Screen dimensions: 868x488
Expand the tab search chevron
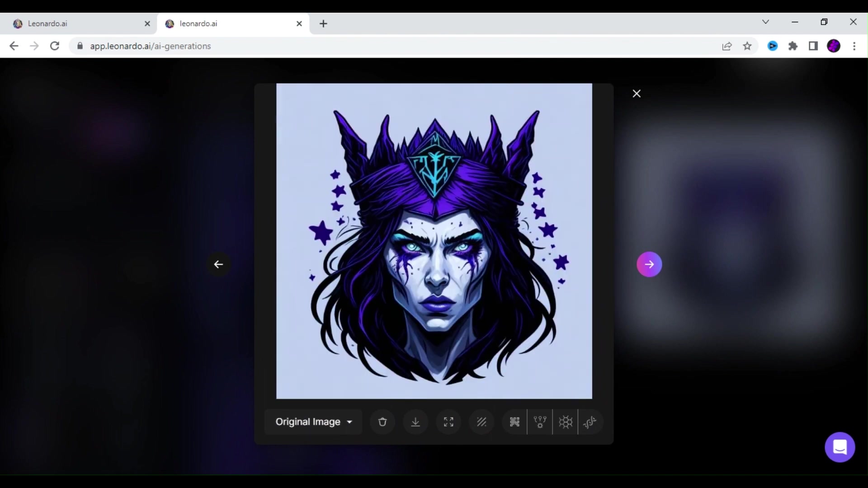765,22
